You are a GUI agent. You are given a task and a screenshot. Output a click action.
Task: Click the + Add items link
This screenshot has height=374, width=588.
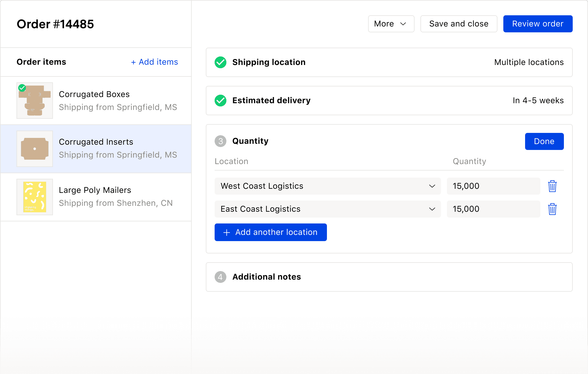pyautogui.click(x=155, y=62)
